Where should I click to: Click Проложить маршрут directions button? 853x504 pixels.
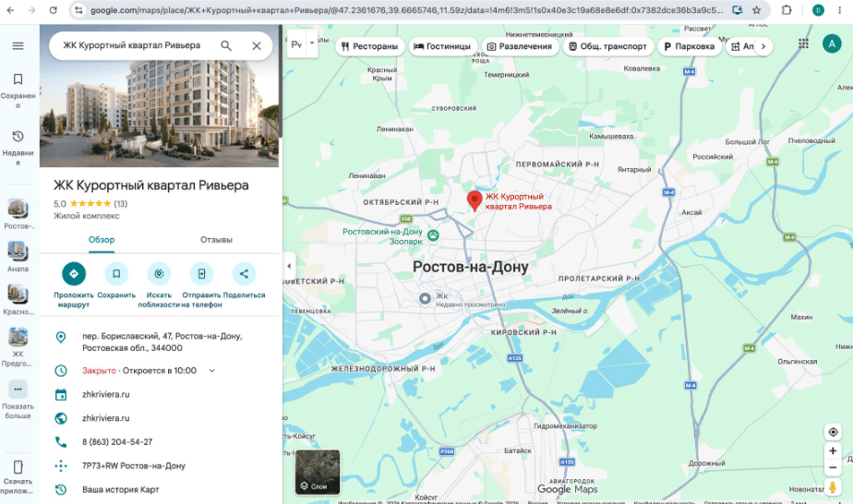74,273
